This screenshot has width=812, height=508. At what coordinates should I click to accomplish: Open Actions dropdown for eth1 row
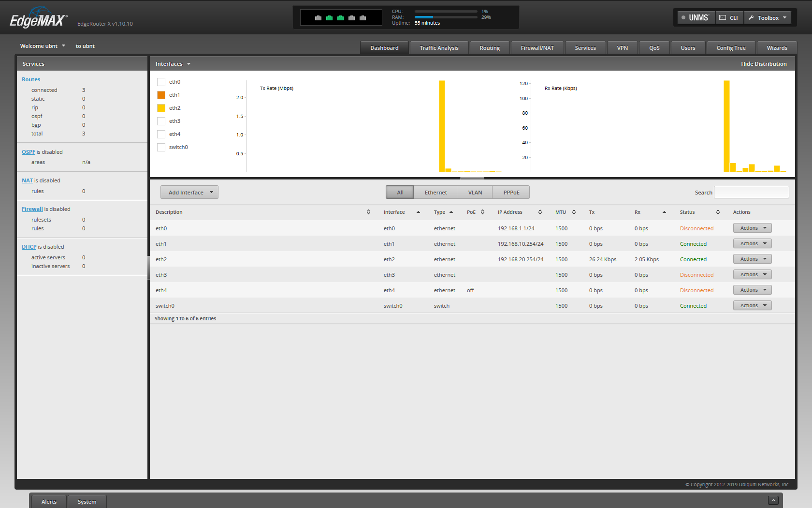point(752,243)
